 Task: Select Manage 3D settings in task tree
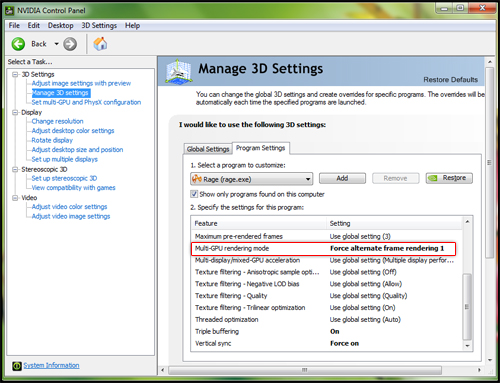click(x=60, y=93)
